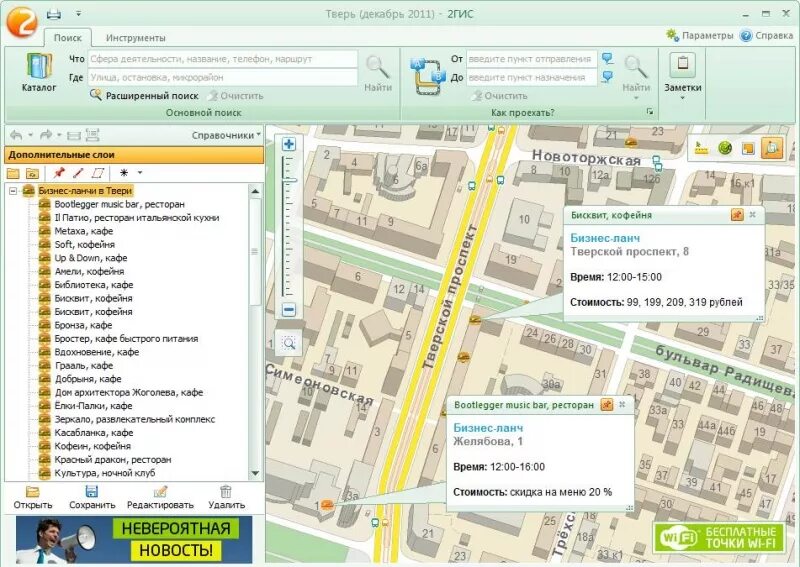Click the printer icon in title bar

click(54, 14)
